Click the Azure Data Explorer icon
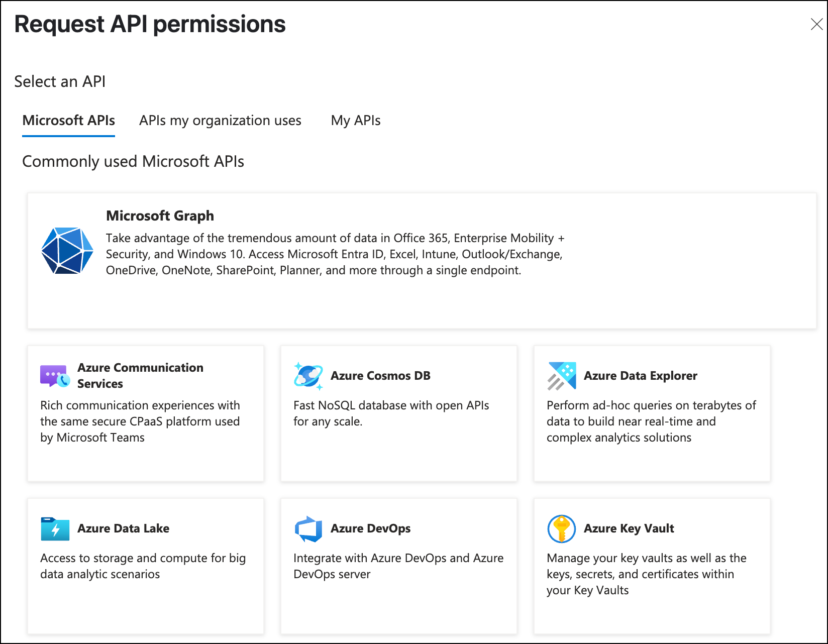This screenshot has width=828, height=644. [x=561, y=376]
